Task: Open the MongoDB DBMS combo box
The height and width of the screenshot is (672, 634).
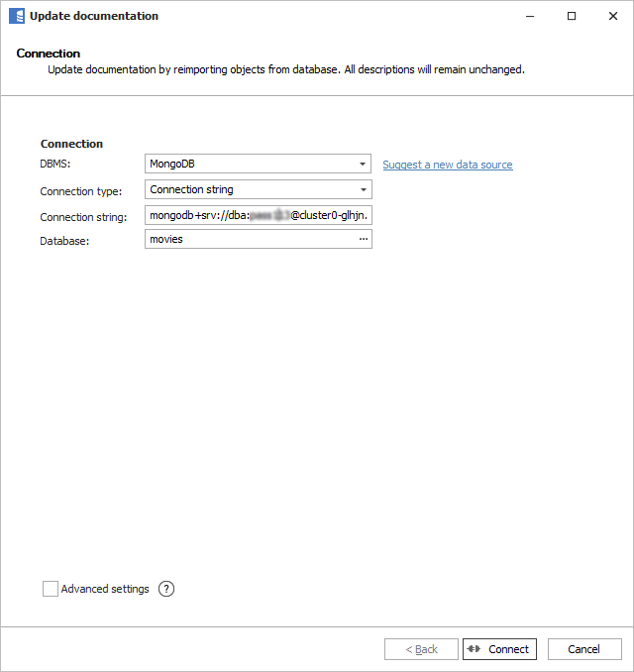Action: [x=251, y=164]
